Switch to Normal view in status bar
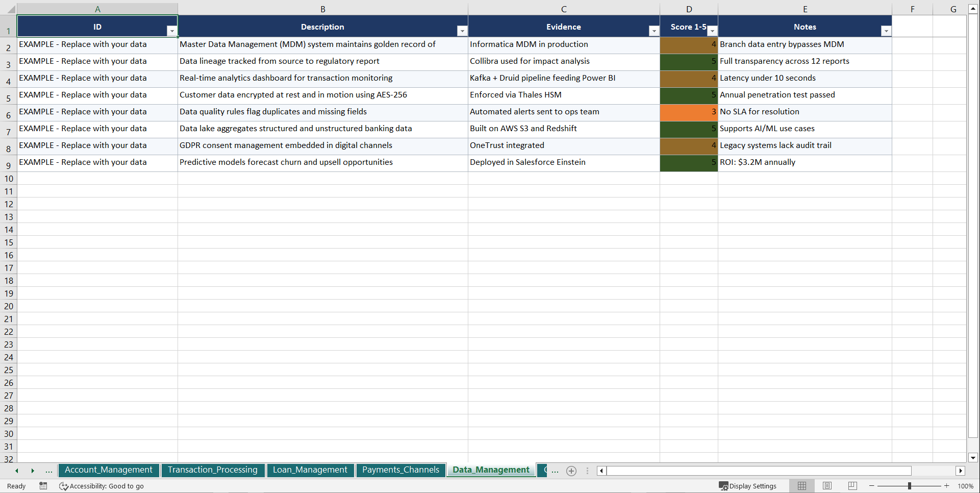Screen dimensions: 980x493 [x=801, y=486]
